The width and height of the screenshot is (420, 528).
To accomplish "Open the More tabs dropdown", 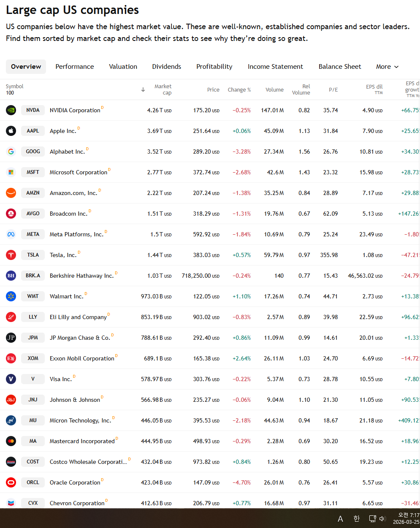I will (x=387, y=67).
